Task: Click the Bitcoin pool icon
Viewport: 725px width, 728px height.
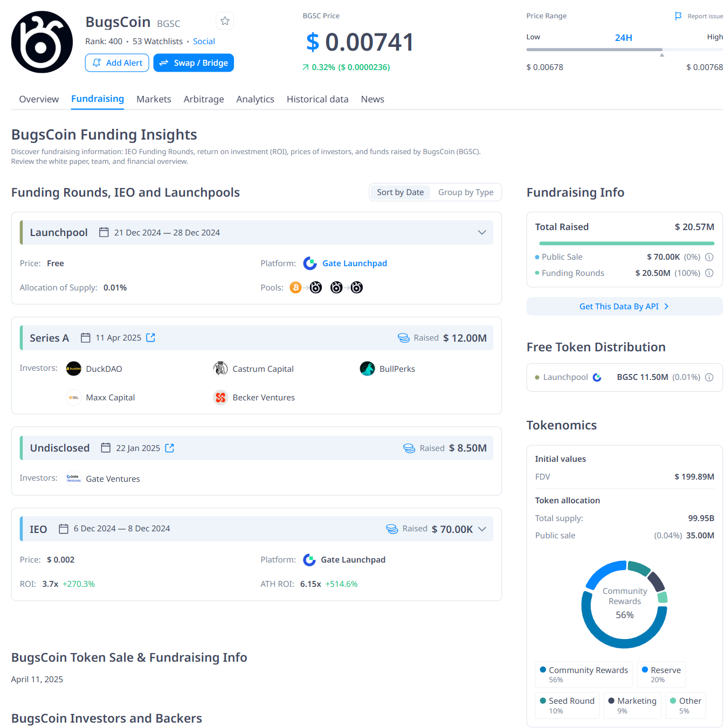Action: coord(295,288)
